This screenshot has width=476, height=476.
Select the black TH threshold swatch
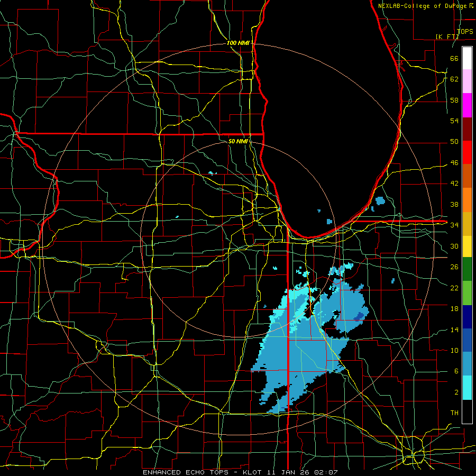(467, 411)
